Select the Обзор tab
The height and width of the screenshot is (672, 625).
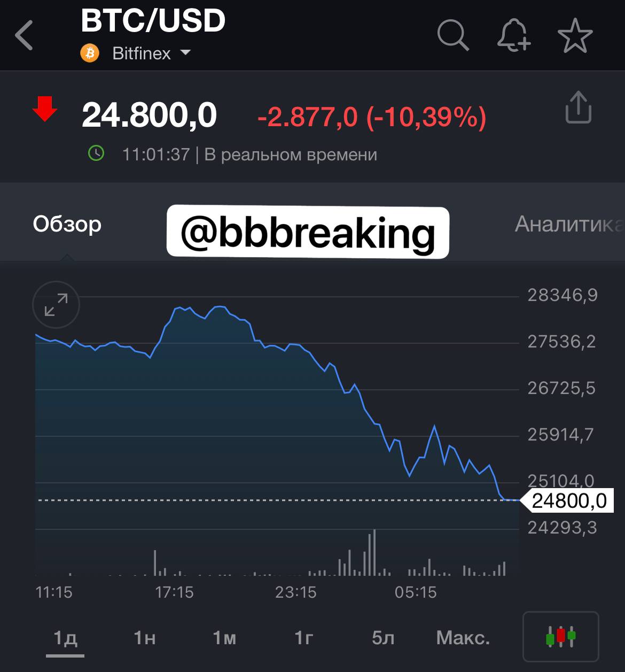[67, 224]
